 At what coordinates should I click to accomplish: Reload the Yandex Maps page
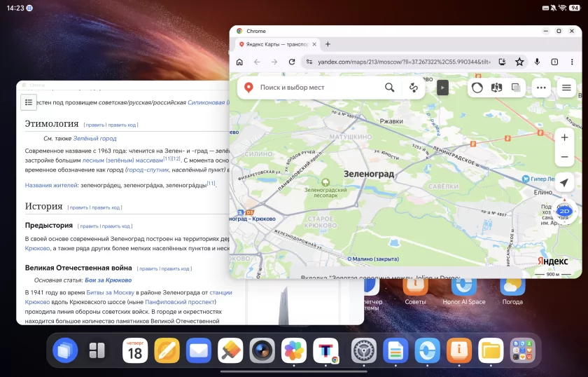292,62
